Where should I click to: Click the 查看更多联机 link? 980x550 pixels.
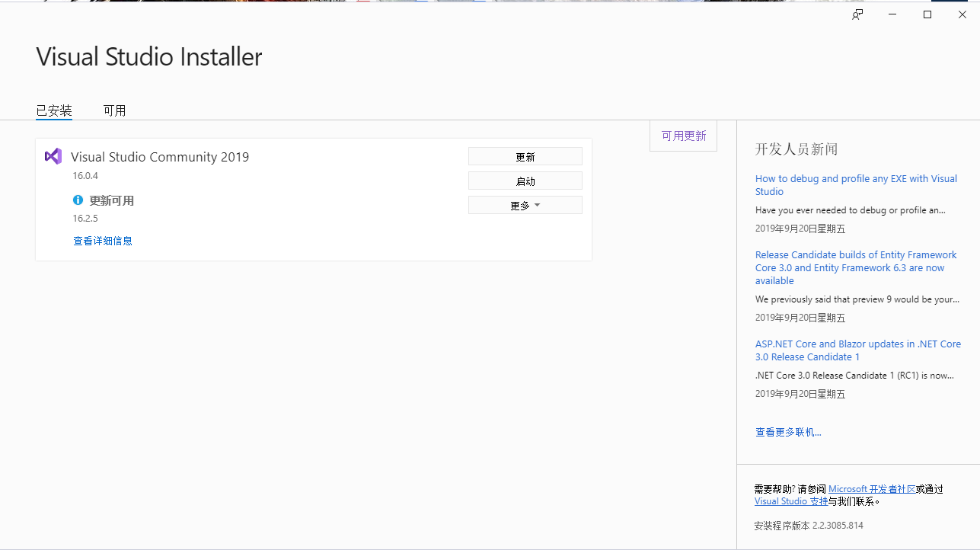(x=788, y=432)
